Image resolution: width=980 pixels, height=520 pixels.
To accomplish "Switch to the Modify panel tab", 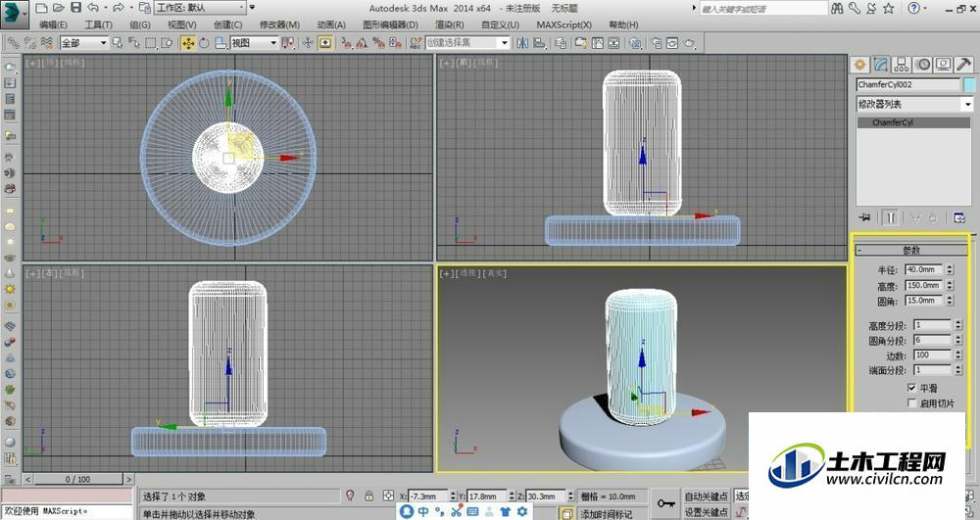I will (881, 65).
